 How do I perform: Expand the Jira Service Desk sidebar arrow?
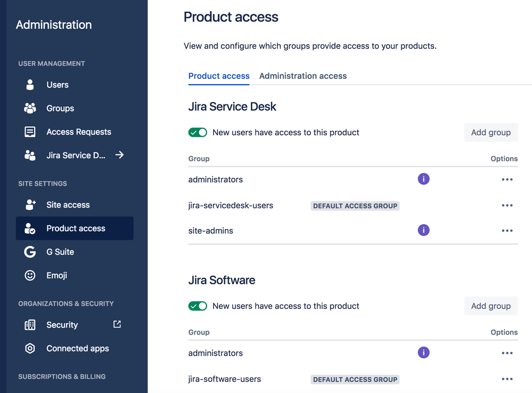tap(120, 155)
